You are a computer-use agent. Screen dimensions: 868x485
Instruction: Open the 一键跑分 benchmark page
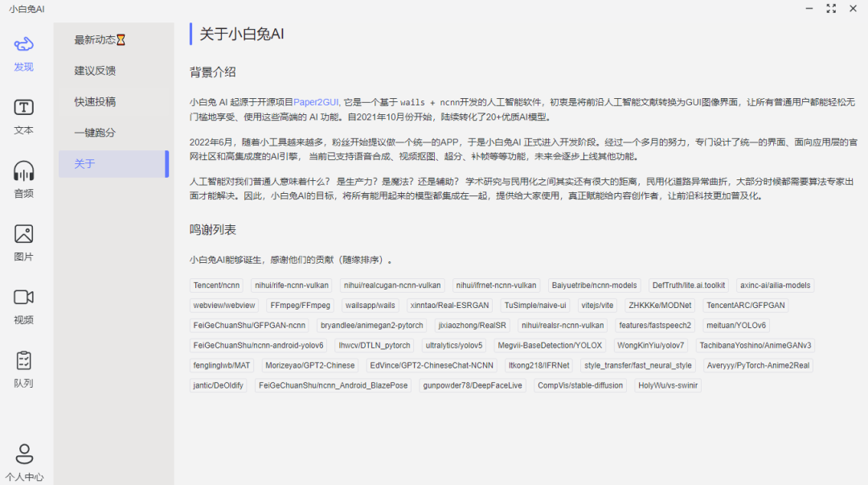point(93,132)
